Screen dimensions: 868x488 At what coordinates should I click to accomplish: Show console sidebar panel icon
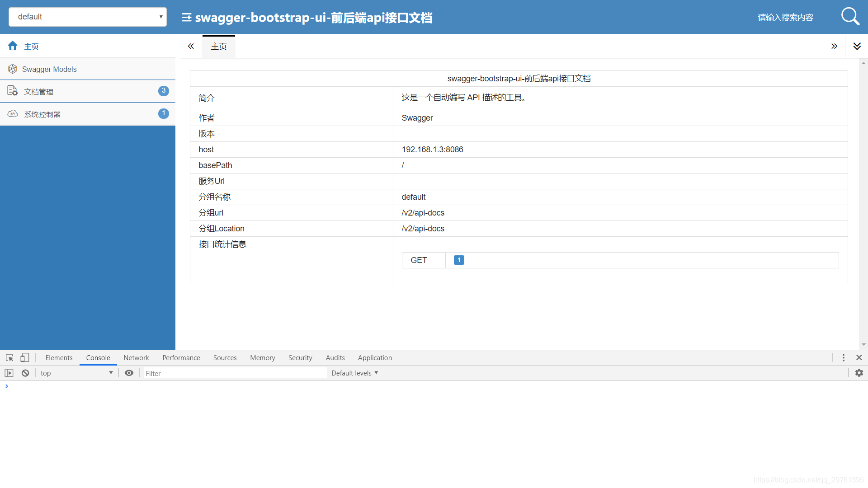pos(9,373)
